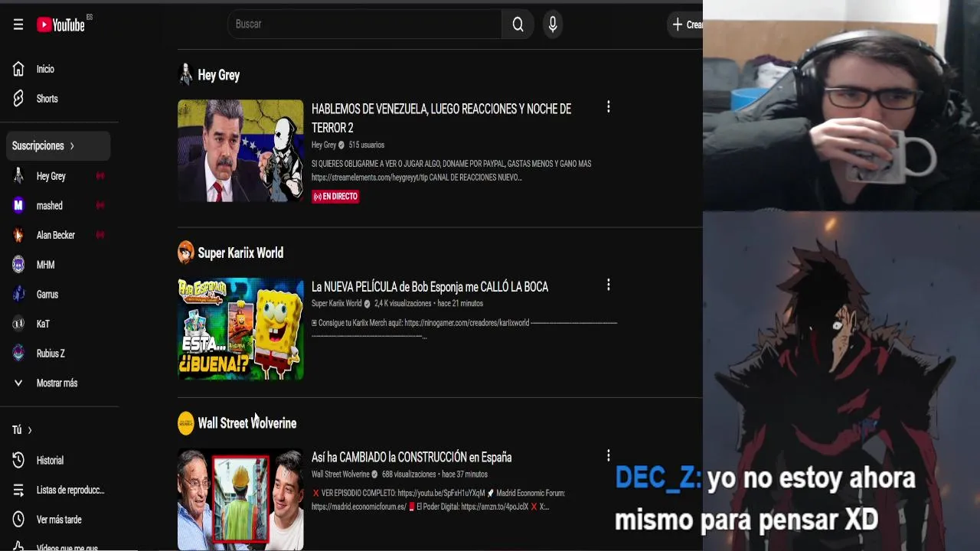Click mashed avatar in sidebar
The image size is (980, 551).
pyautogui.click(x=18, y=205)
